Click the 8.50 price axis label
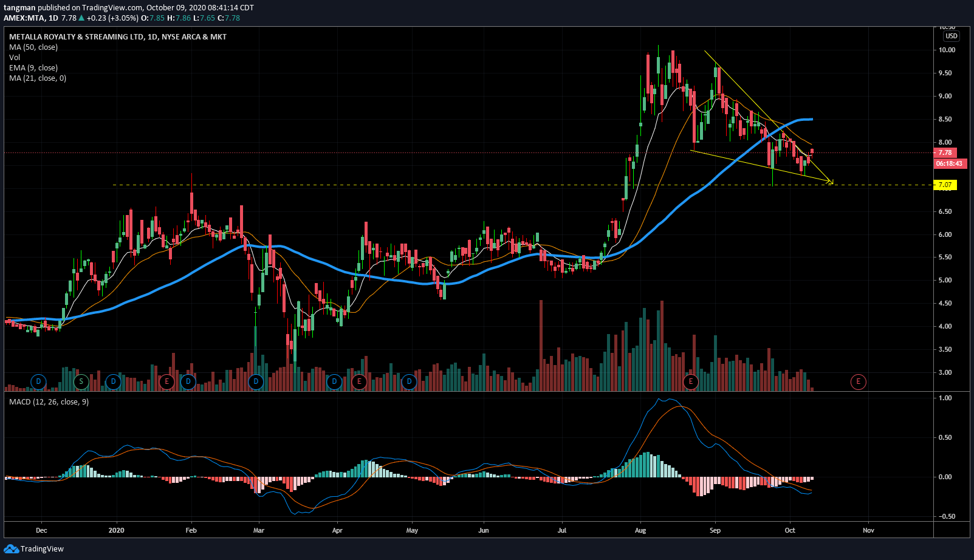974x560 pixels. (945, 120)
